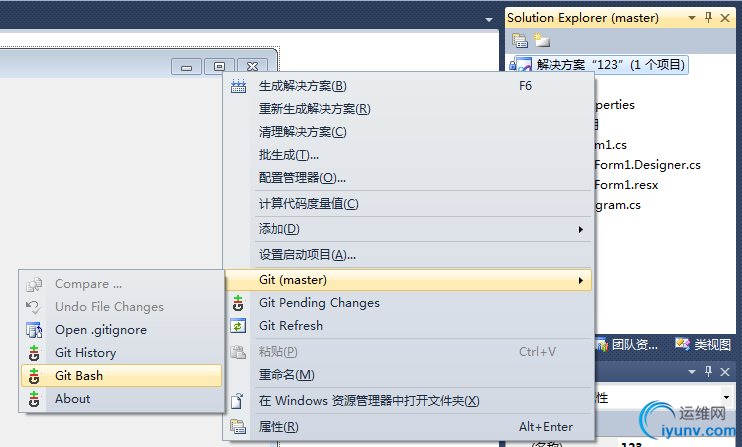Click the Git History icon

point(34,353)
